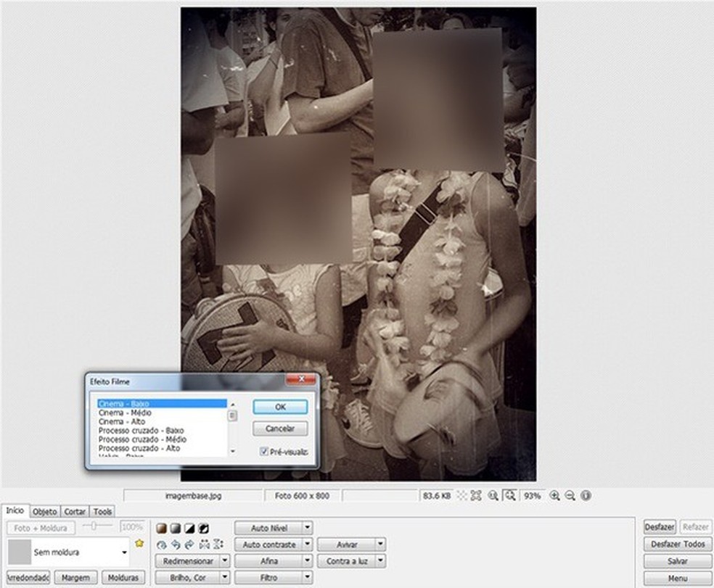Click the yellow star favorite frame icon
This screenshot has width=714, height=588.
tap(139, 543)
